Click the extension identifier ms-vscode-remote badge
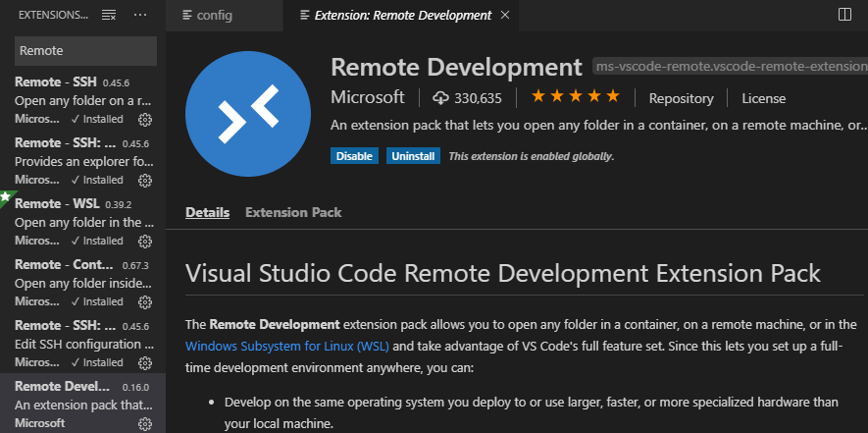Image resolution: width=868 pixels, height=433 pixels. point(730,67)
